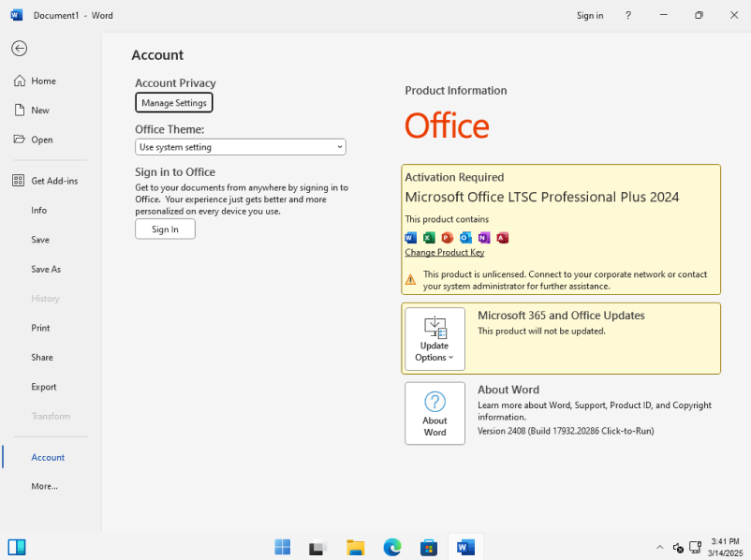
Task: Click the OneNote icon in product contains row
Action: pyautogui.click(x=484, y=238)
